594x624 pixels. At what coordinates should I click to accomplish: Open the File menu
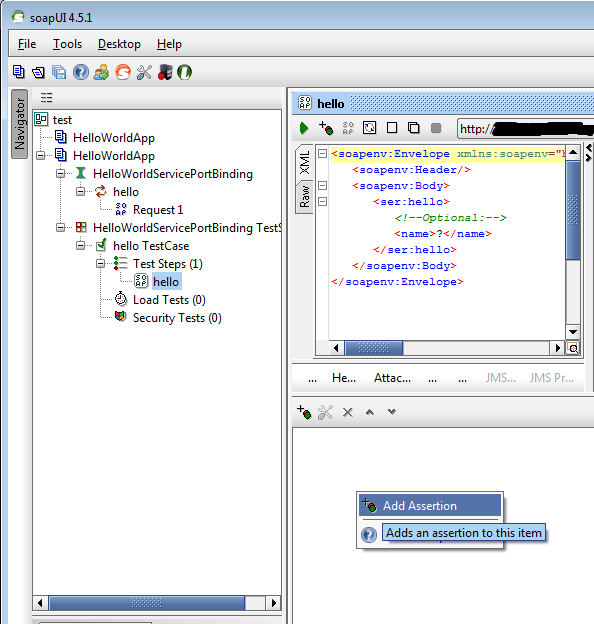coord(27,44)
